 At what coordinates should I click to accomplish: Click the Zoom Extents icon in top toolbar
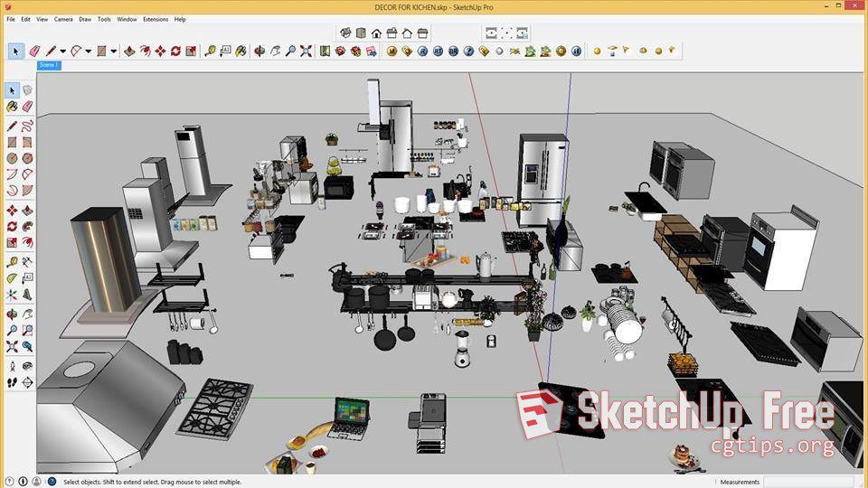(x=307, y=52)
